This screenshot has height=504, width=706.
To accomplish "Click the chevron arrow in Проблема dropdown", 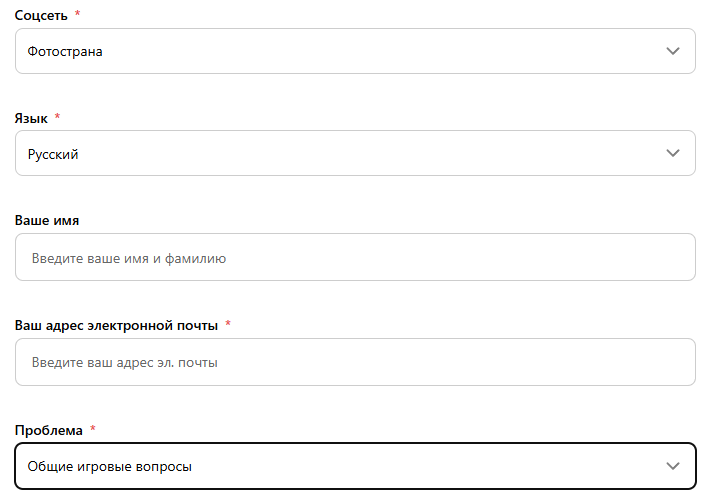I will [673, 466].
